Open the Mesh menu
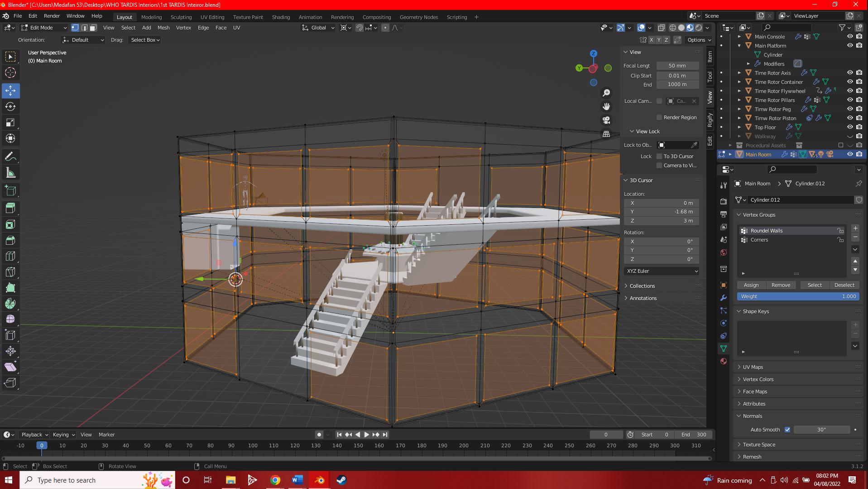The image size is (868, 489). click(x=163, y=28)
